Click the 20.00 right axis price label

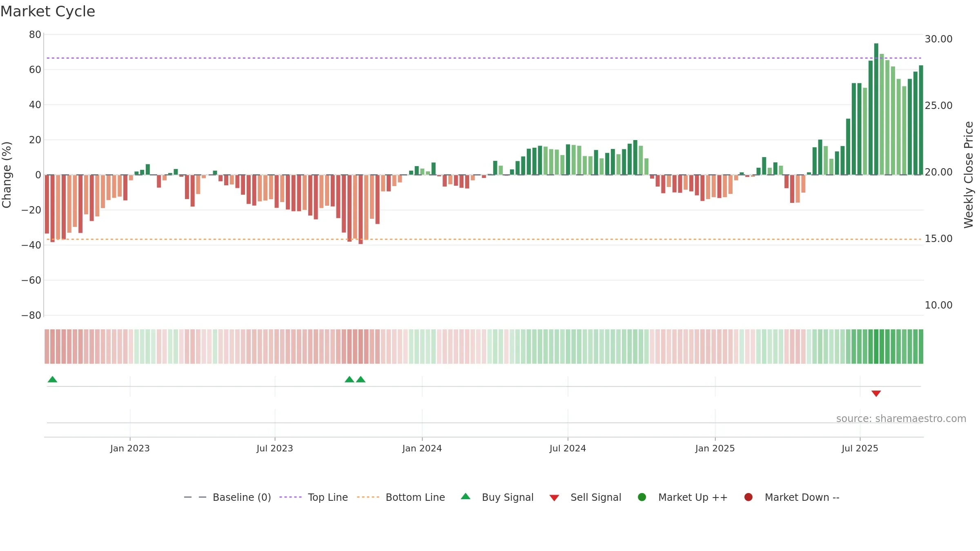pyautogui.click(x=938, y=172)
